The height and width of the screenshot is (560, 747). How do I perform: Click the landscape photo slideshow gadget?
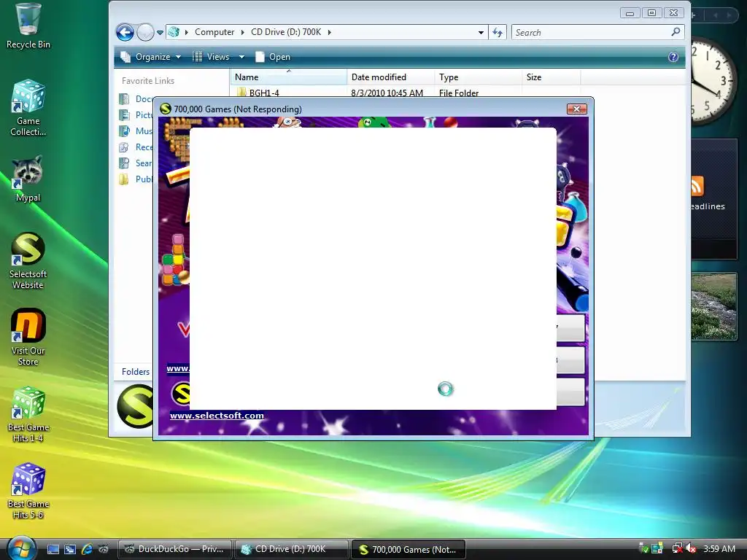pyautogui.click(x=714, y=306)
